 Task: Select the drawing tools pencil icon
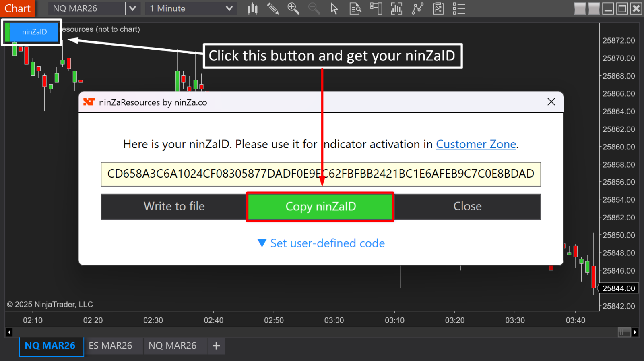click(x=273, y=8)
